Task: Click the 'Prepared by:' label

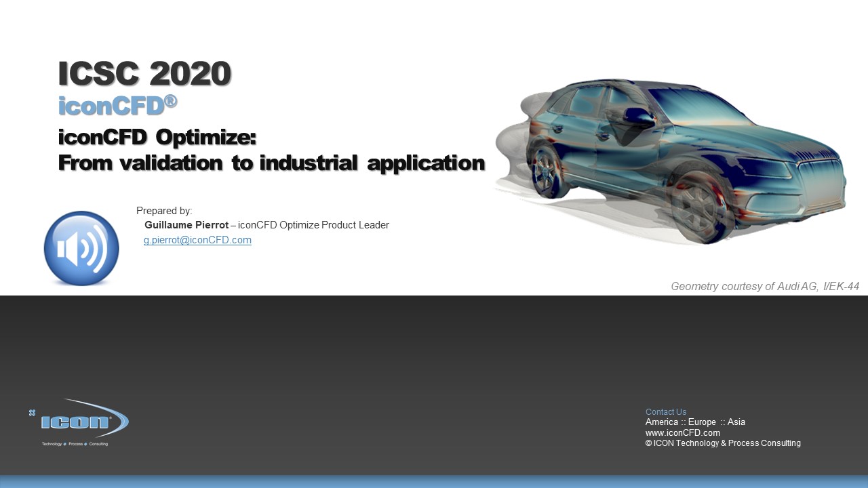Action: (x=164, y=211)
